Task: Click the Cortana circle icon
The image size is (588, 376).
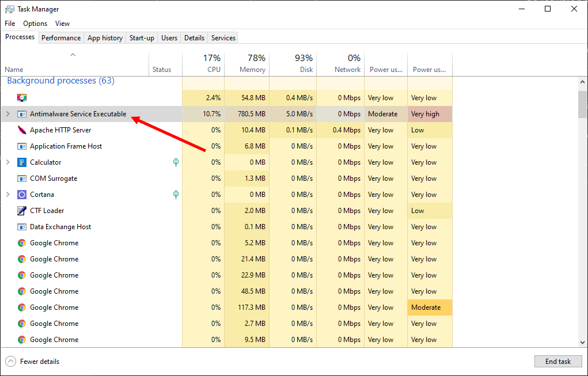Action: pos(22,195)
